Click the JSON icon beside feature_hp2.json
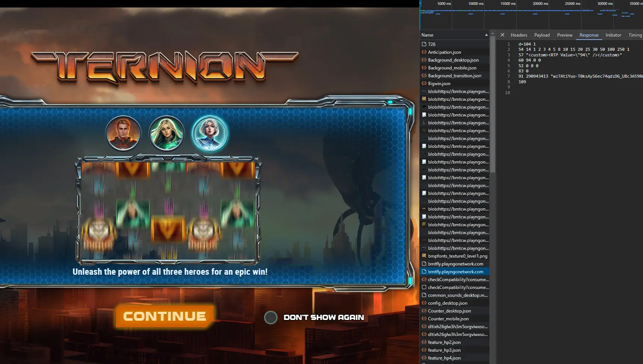This screenshot has width=643, height=364. tap(424, 342)
